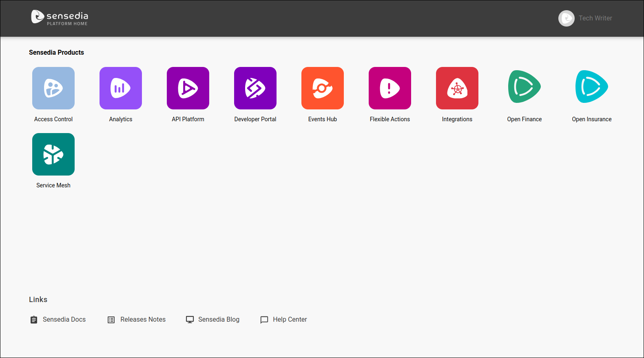Click the API Platform label
The width and height of the screenshot is (644, 358).
pos(188,119)
